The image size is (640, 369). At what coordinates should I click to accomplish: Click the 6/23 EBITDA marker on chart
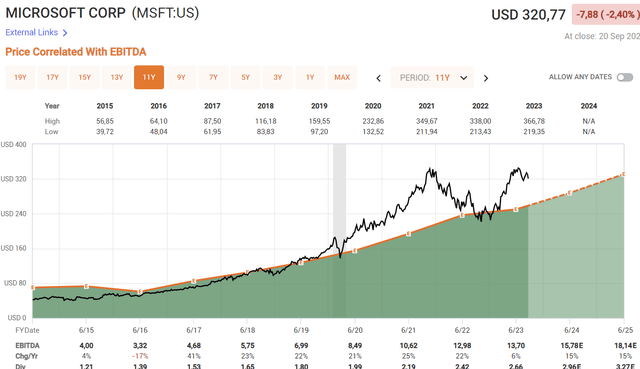pyautogui.click(x=516, y=209)
